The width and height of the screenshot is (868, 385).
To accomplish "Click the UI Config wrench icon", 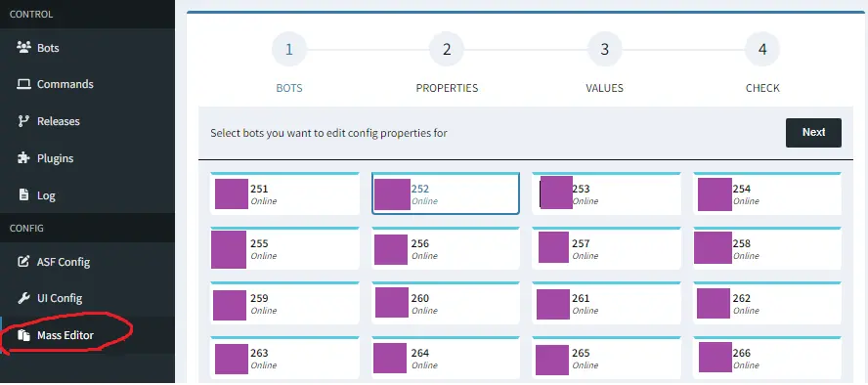I will 23,298.
